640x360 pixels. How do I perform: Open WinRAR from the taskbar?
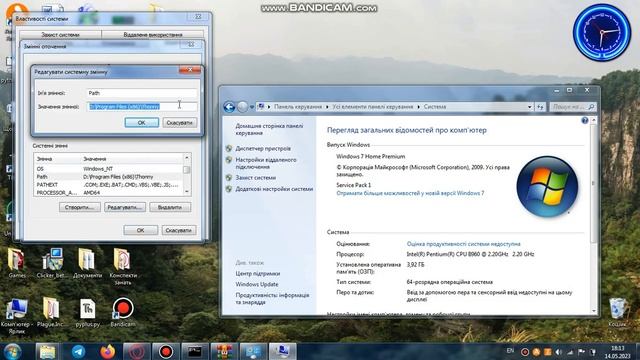click(224, 351)
